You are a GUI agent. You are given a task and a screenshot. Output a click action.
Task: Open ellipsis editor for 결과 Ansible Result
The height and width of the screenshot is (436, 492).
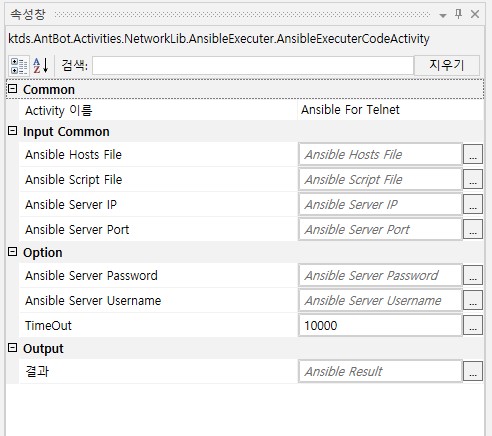point(473,371)
